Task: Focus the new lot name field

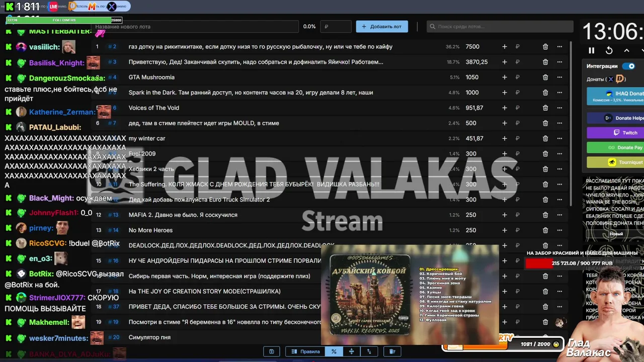Action: point(196,27)
